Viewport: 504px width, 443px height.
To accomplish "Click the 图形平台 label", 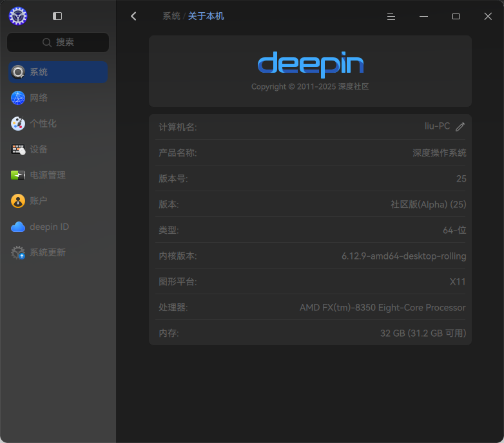I will pos(178,282).
